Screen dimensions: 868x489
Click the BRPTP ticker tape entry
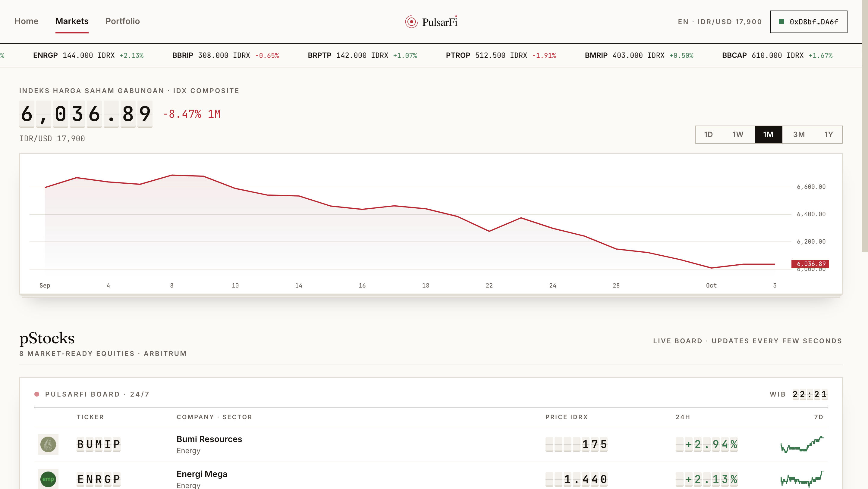[362, 55]
